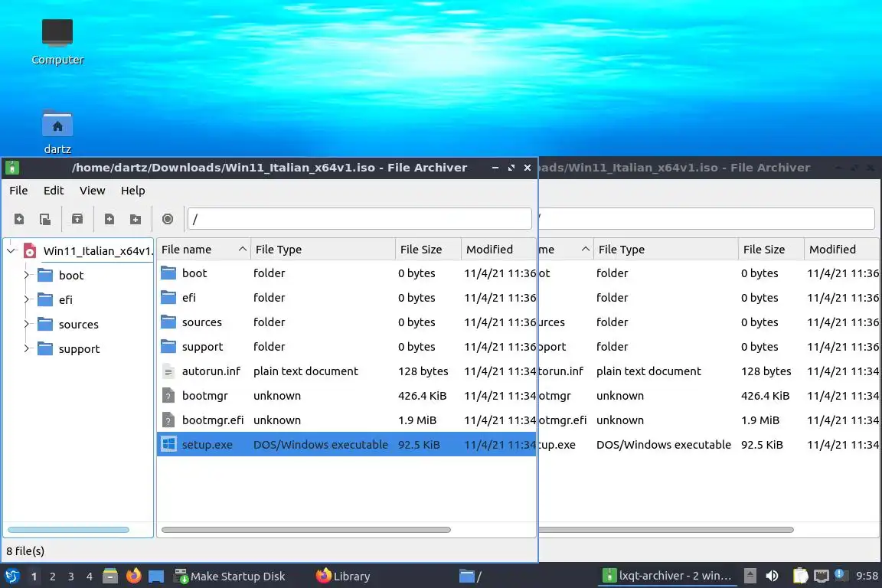Sort by the File Size column header
Image resolution: width=882 pixels, height=588 pixels.
click(x=428, y=250)
